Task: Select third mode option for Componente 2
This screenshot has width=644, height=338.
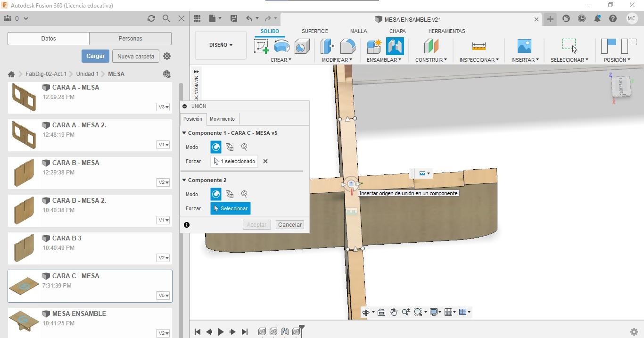Action: point(244,194)
